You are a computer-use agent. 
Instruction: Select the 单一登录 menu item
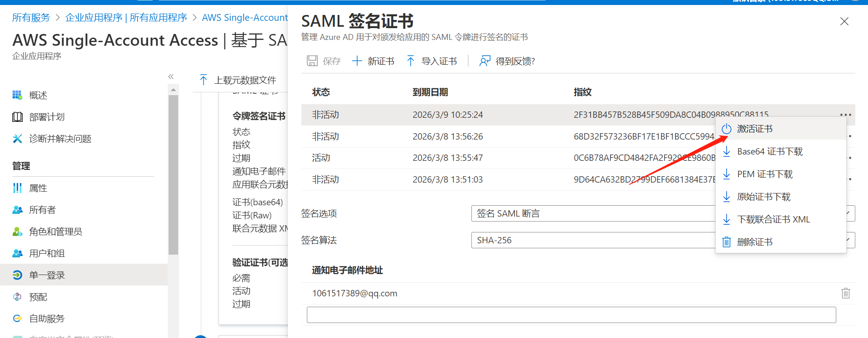(47, 275)
